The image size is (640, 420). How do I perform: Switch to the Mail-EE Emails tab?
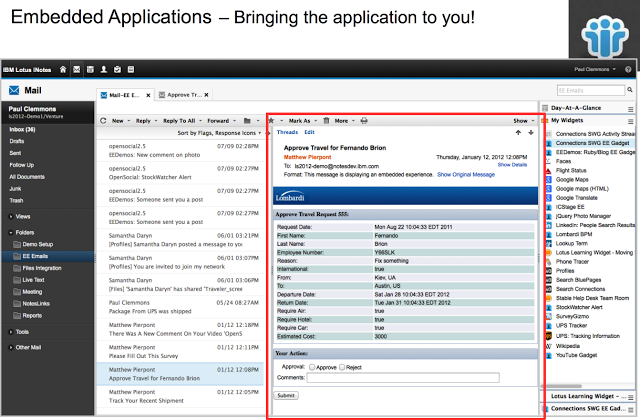pyautogui.click(x=122, y=95)
